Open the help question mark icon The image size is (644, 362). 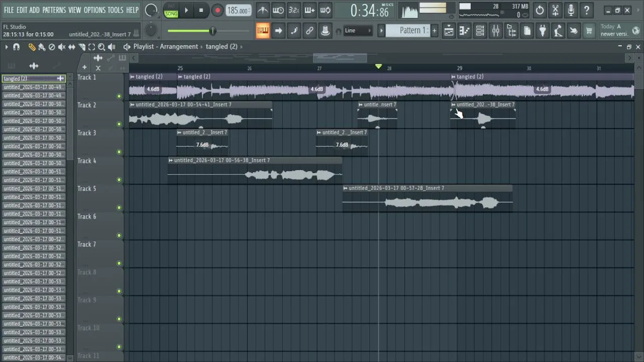pyautogui.click(x=587, y=10)
